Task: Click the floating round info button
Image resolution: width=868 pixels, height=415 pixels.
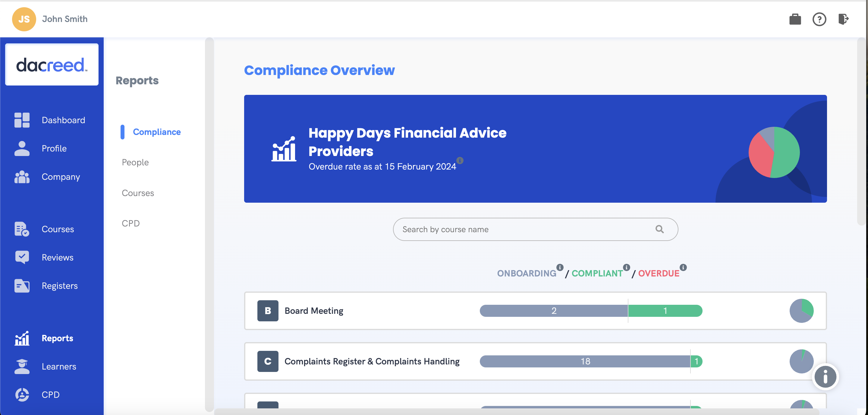Action: click(825, 376)
